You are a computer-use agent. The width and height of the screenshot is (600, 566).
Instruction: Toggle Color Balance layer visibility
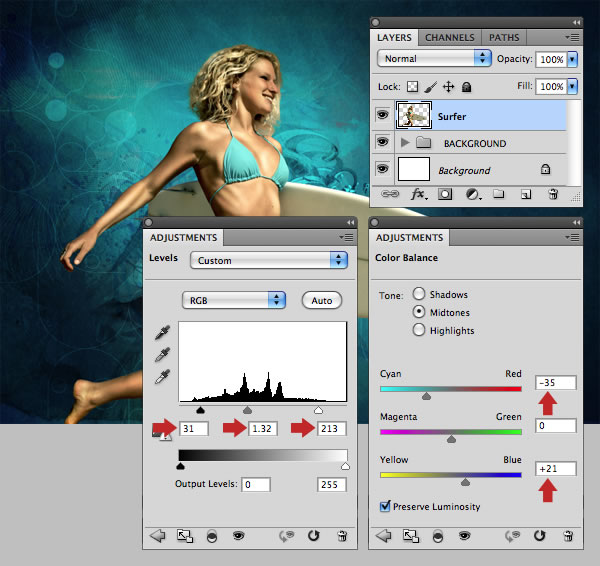click(465, 535)
